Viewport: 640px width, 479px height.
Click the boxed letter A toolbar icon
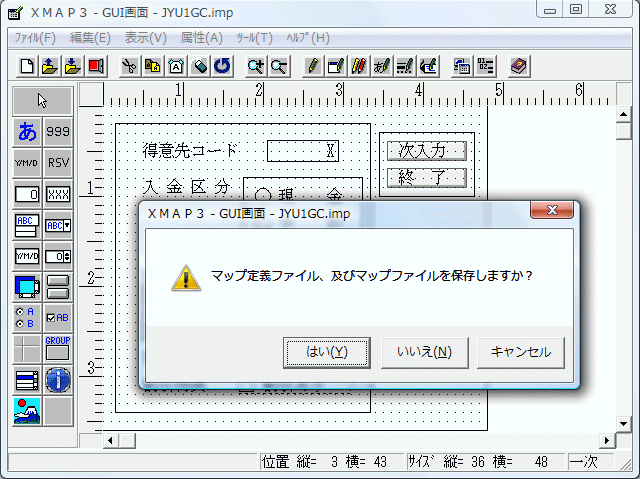(176, 66)
